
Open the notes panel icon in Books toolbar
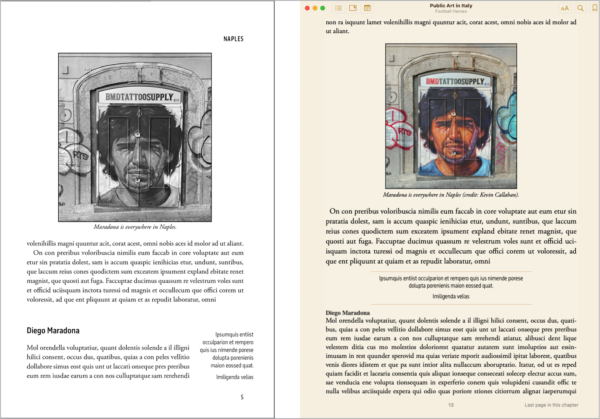[x=367, y=8]
